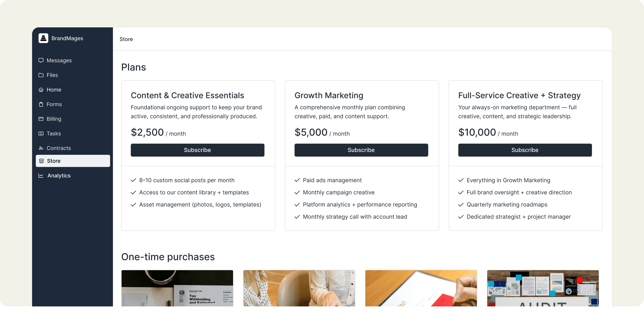This screenshot has height=328, width=644.
Task: Click the Messages chat bubble icon
Action: click(41, 60)
